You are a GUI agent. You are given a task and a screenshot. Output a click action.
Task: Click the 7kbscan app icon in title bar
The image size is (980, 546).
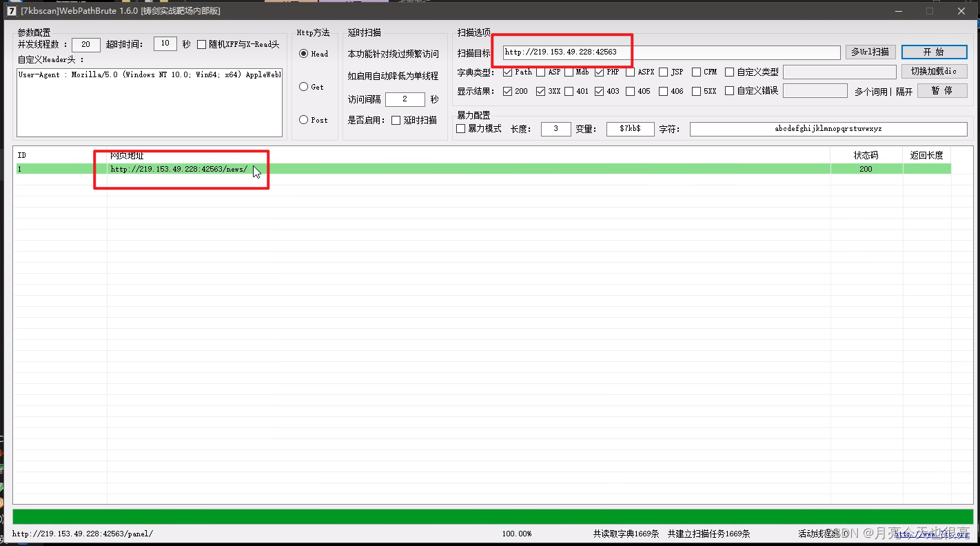coord(11,11)
